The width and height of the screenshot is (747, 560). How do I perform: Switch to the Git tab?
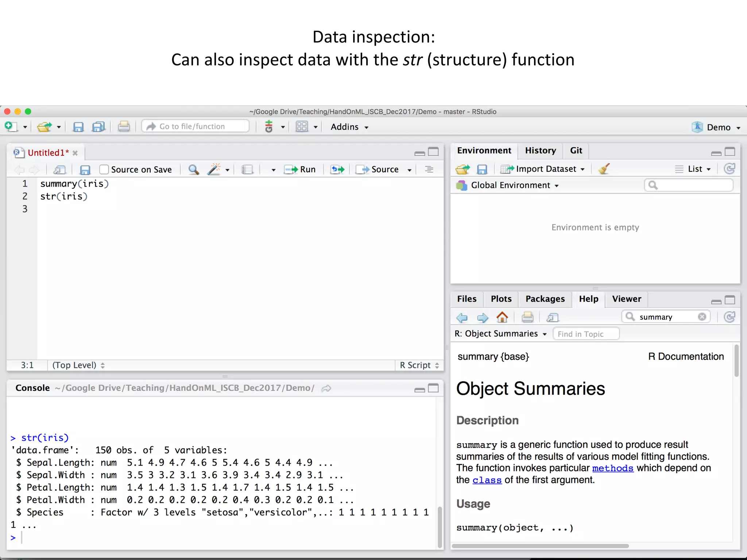click(576, 151)
